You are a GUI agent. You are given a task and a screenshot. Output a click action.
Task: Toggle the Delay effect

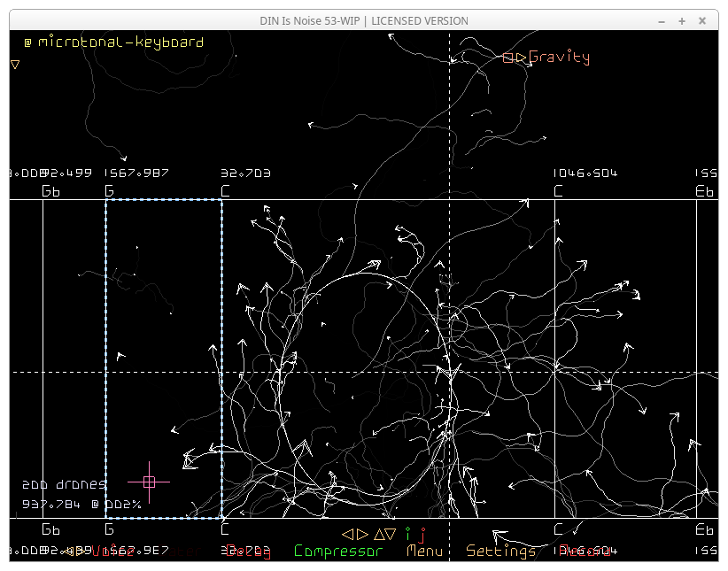point(248,551)
